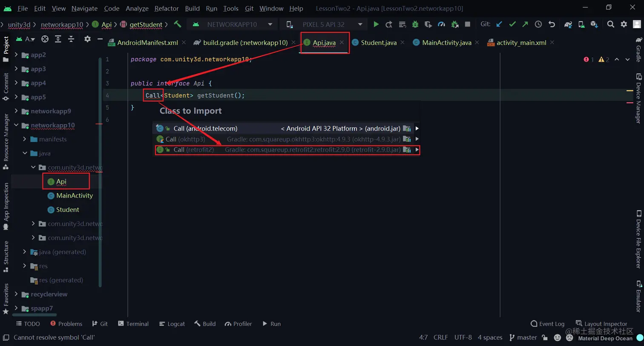644x346 pixels.
Task: Open the Android project view dropdown
Action: point(26,39)
